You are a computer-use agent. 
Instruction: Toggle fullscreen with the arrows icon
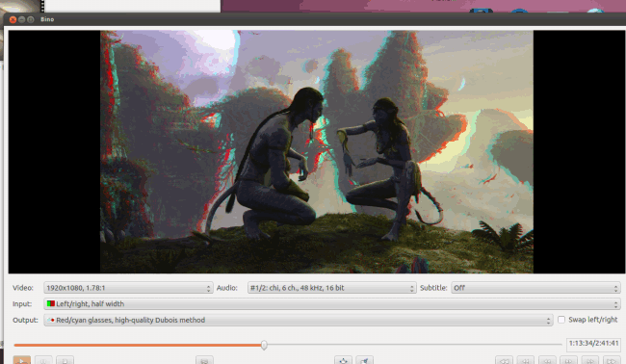pyautogui.click(x=344, y=360)
